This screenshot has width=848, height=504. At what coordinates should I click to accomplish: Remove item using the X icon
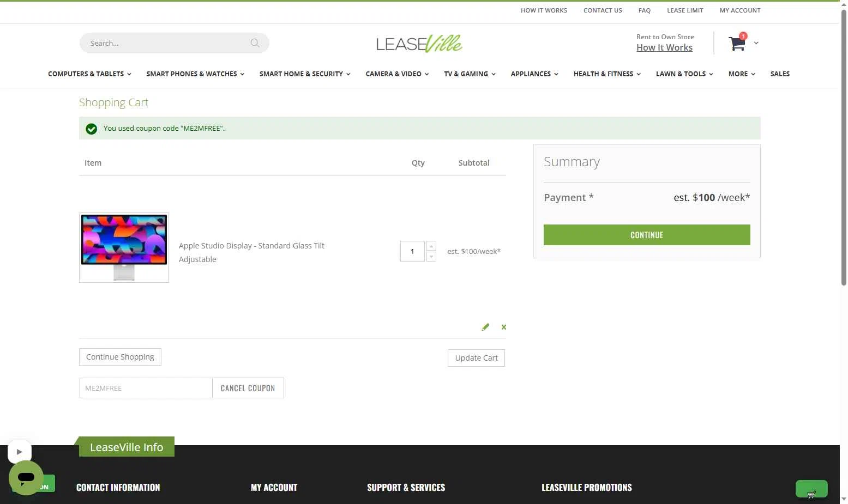[504, 327]
